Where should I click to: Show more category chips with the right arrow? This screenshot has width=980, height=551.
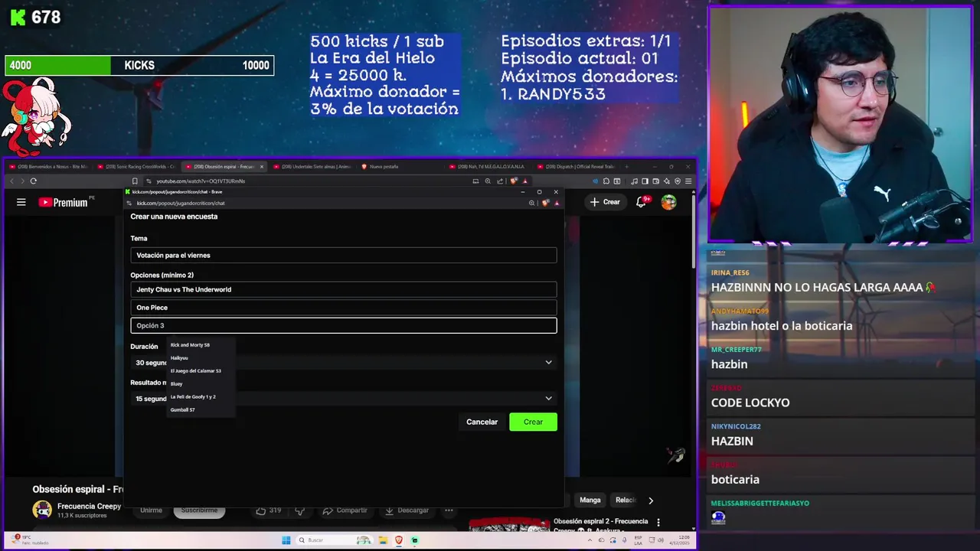(651, 500)
